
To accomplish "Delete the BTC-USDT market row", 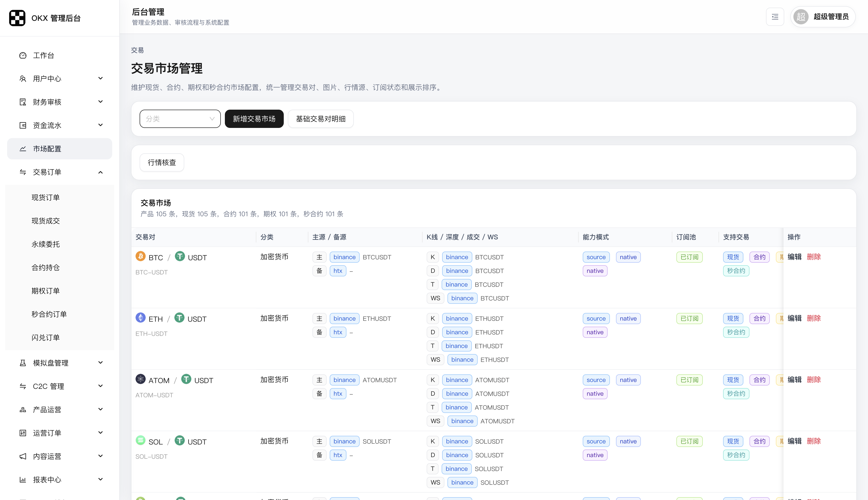I will click(813, 257).
